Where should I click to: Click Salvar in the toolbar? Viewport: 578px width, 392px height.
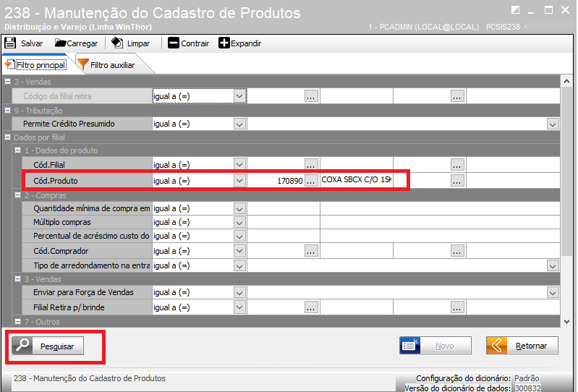24,43
